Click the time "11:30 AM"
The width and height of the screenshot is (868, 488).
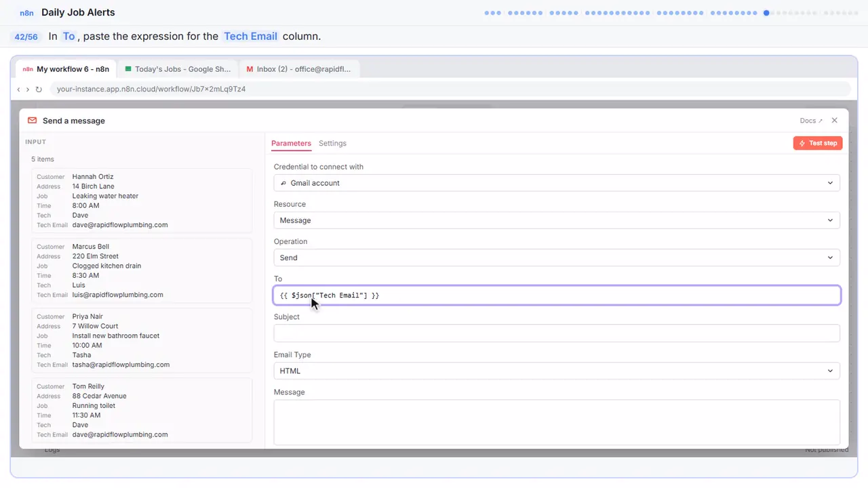click(x=86, y=415)
